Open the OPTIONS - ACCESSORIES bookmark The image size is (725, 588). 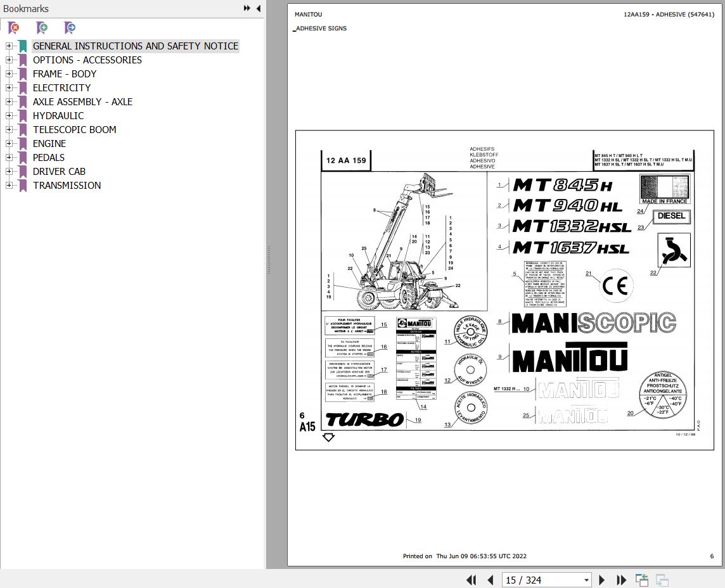87,60
